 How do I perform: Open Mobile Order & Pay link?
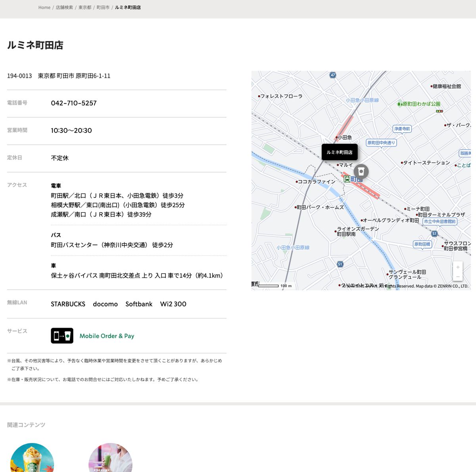click(x=107, y=336)
